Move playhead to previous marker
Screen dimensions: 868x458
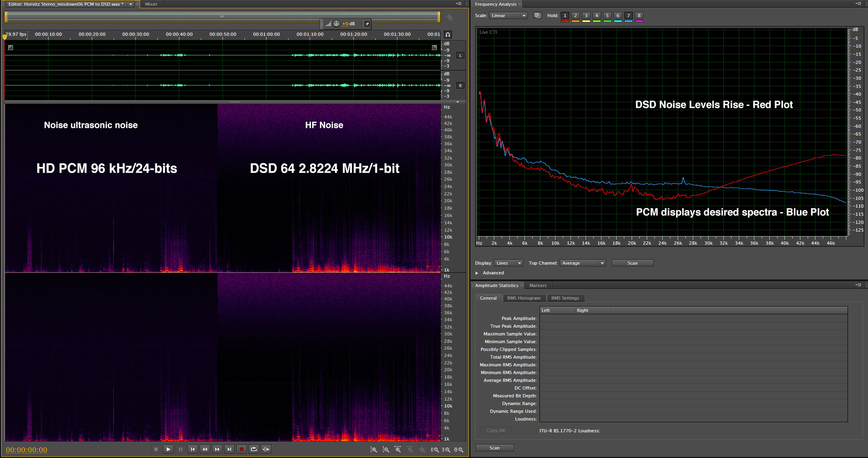(193, 449)
